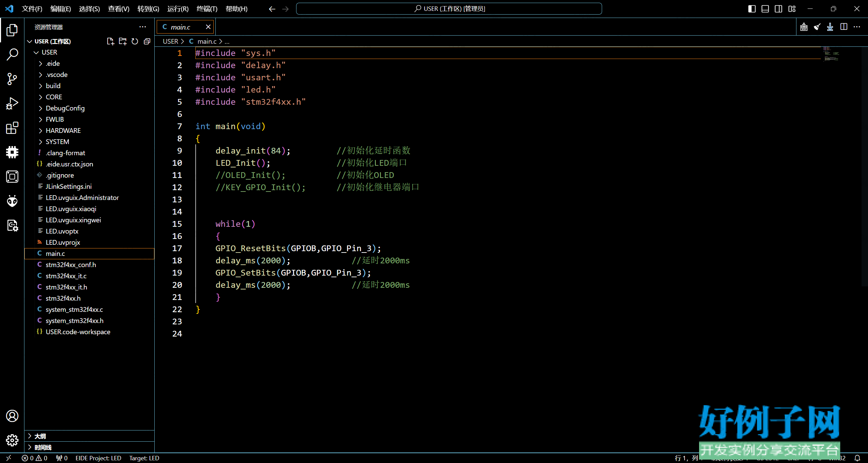The height and width of the screenshot is (463, 868).
Task: Open the Search view icon
Action: click(x=12, y=54)
